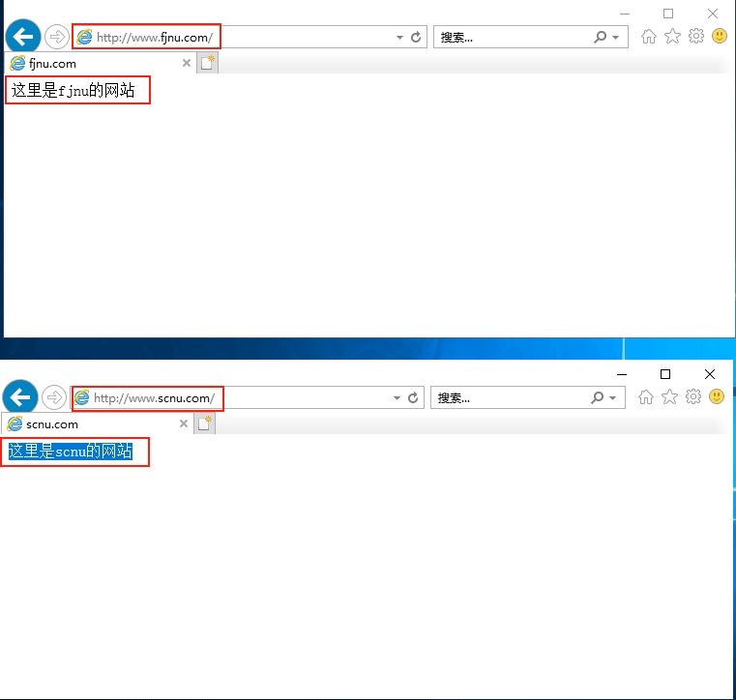Select the scnu.com tab
Viewport: 736px width, 700px height.
click(x=98, y=424)
